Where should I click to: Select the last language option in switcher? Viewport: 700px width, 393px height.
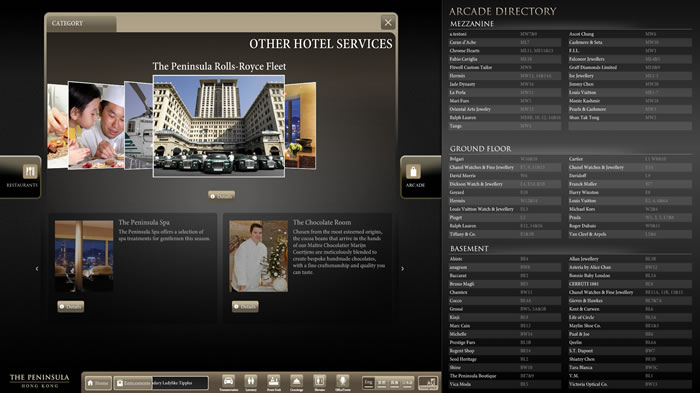(408, 383)
